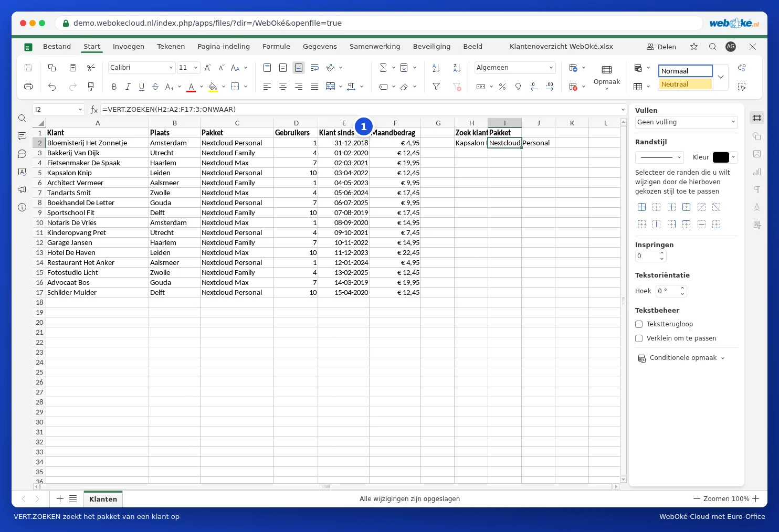Screen dimensions: 779x532
Task: Open the chat panel in left sidebar
Action: [22, 154]
